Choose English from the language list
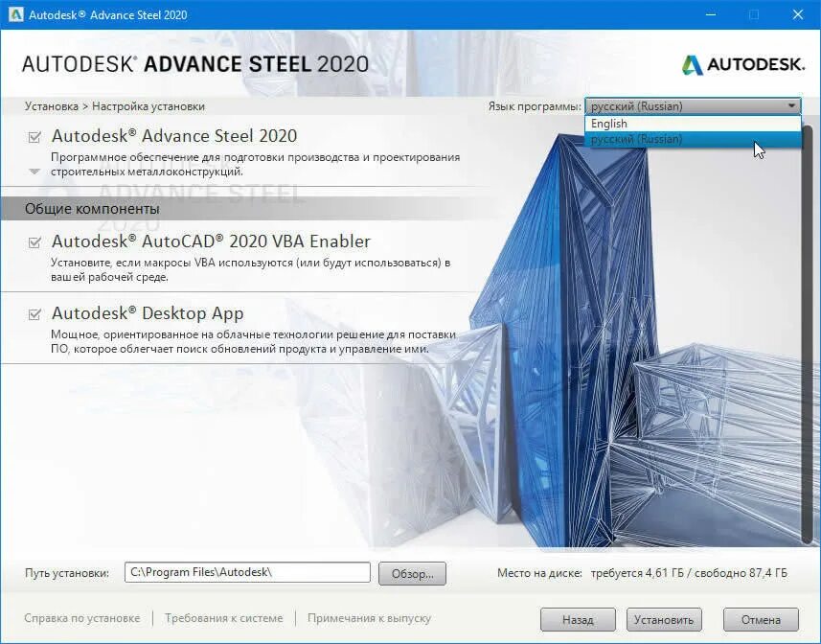 pos(693,124)
